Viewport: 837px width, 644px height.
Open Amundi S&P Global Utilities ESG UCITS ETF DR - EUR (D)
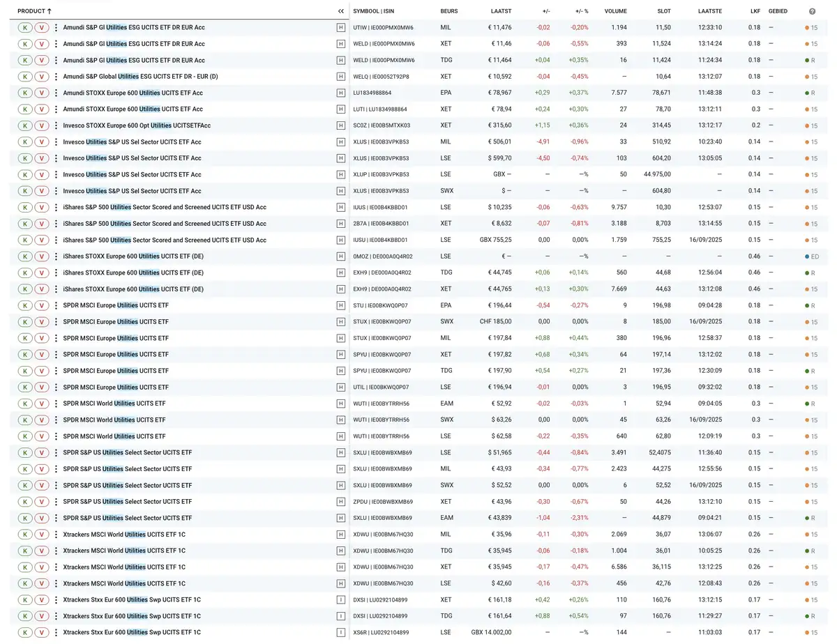[x=140, y=77]
